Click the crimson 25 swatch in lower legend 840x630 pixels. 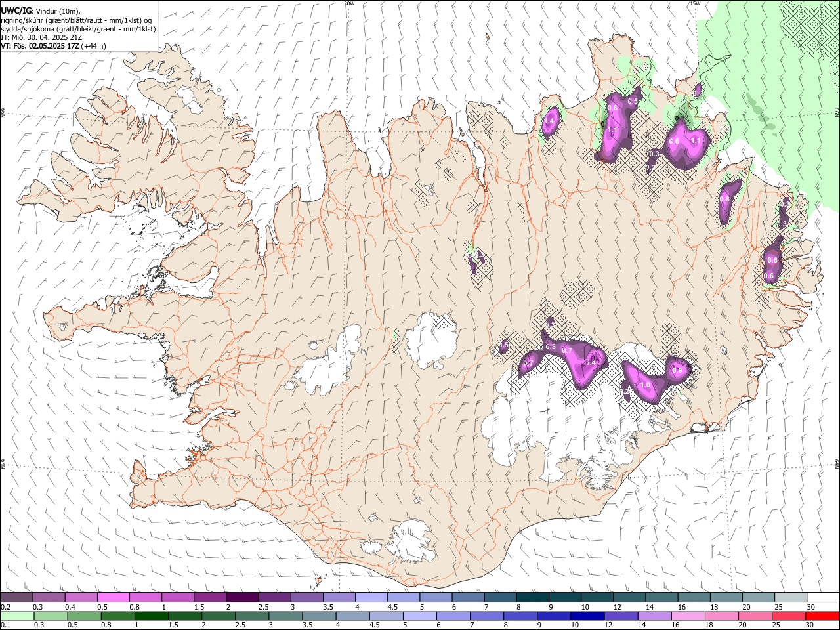coord(789,616)
